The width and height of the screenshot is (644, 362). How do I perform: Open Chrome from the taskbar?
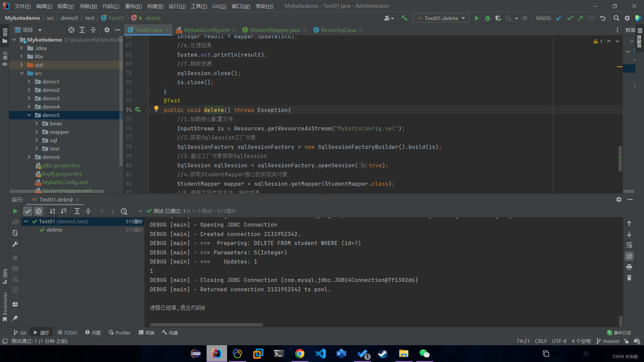point(300,354)
